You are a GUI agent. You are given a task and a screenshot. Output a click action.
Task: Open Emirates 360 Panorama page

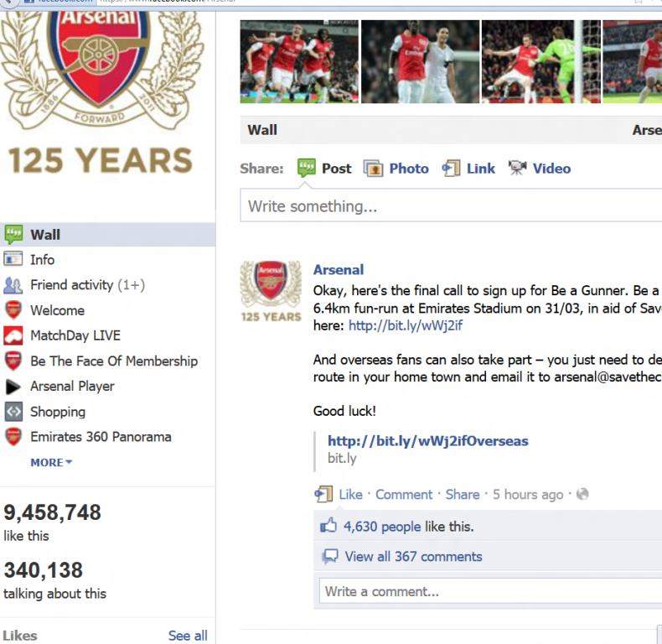pyautogui.click(x=101, y=437)
